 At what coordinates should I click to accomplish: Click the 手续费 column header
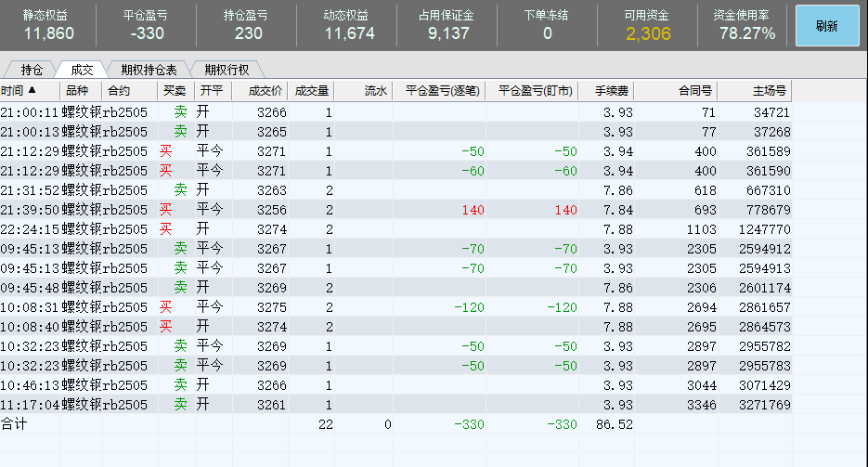coord(606,91)
